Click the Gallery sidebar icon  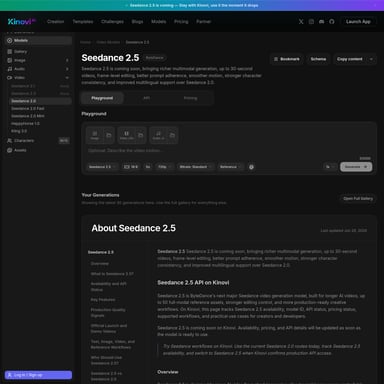point(10,52)
